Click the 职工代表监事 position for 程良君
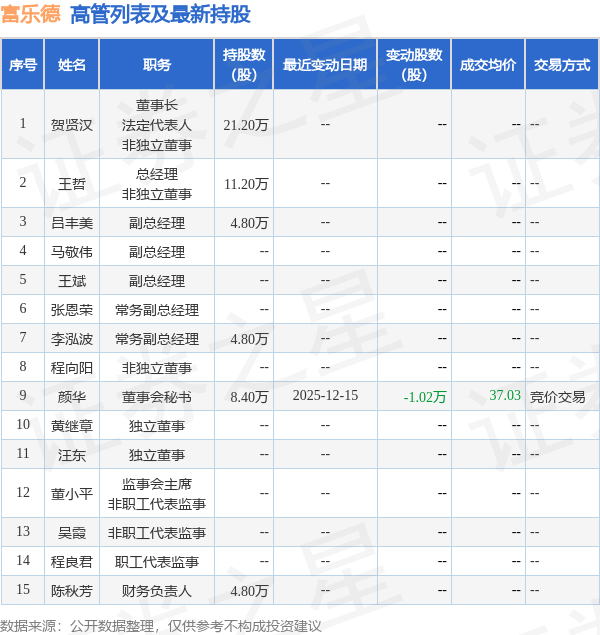This screenshot has height=635, width=600. click(x=157, y=562)
